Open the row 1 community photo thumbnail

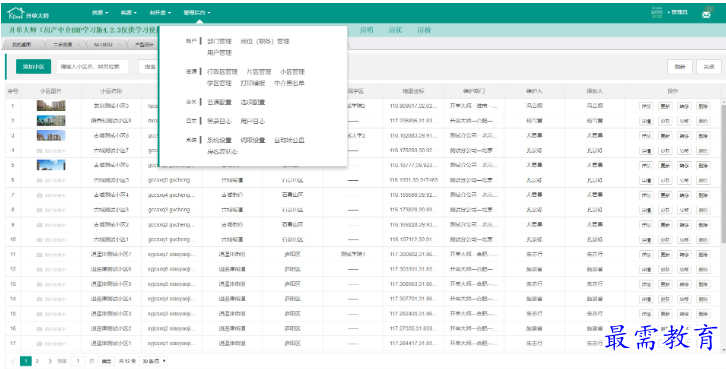51,106
